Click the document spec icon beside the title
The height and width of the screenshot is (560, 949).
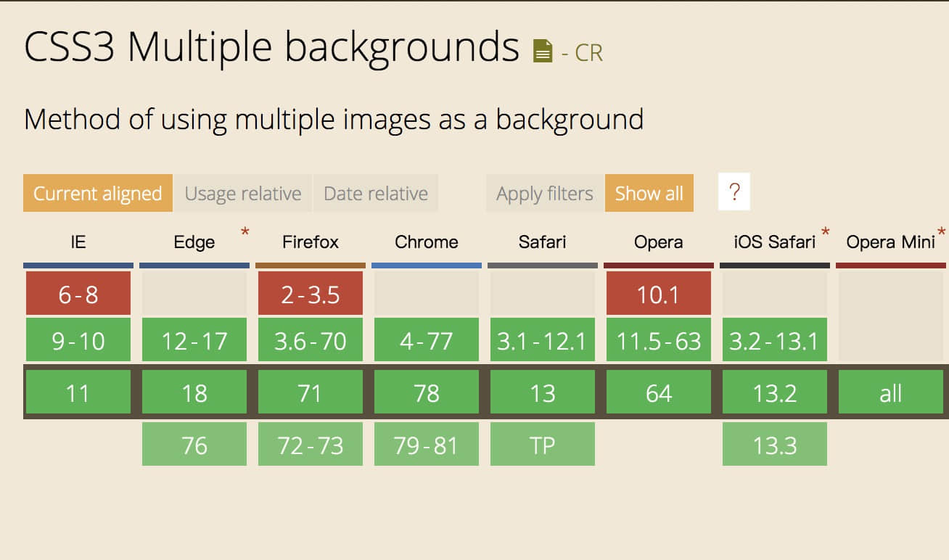pyautogui.click(x=543, y=51)
